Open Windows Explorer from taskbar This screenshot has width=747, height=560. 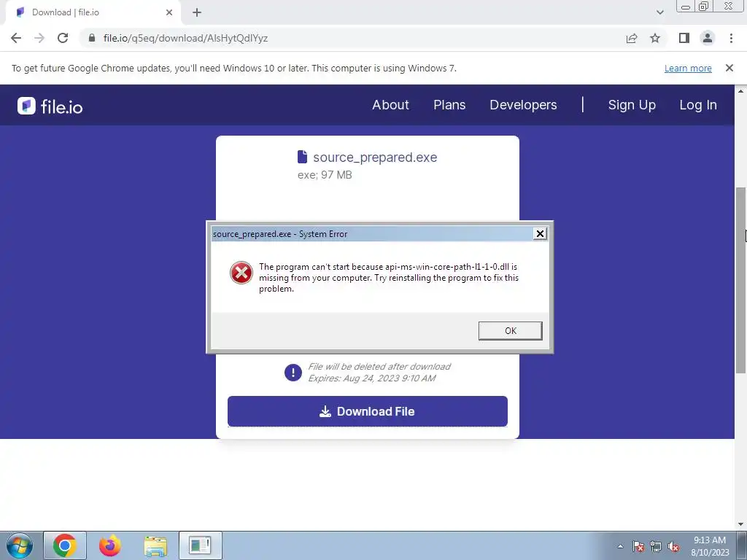click(x=155, y=545)
